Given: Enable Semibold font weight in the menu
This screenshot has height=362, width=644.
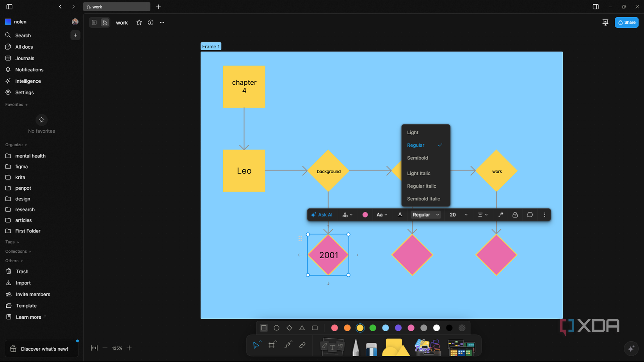Looking at the screenshot, I should point(417,158).
